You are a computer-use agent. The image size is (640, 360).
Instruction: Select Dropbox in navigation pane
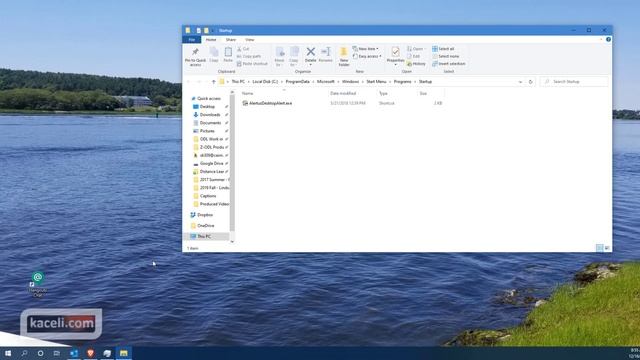204,215
